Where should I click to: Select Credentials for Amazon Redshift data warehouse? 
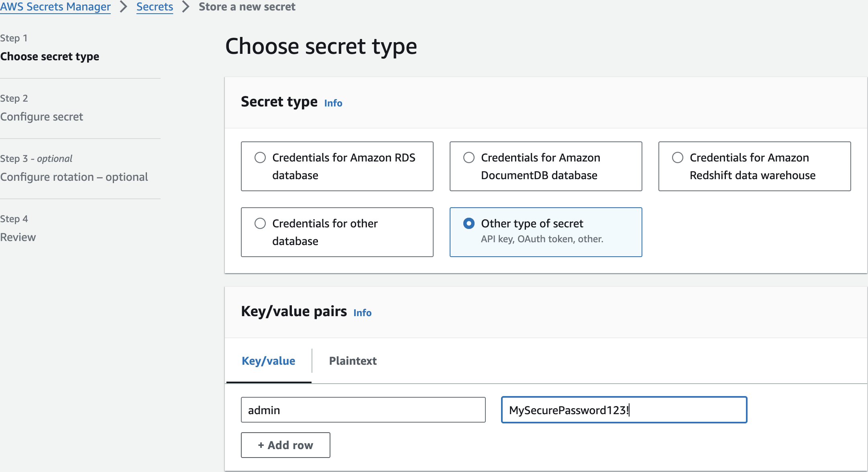pos(678,157)
